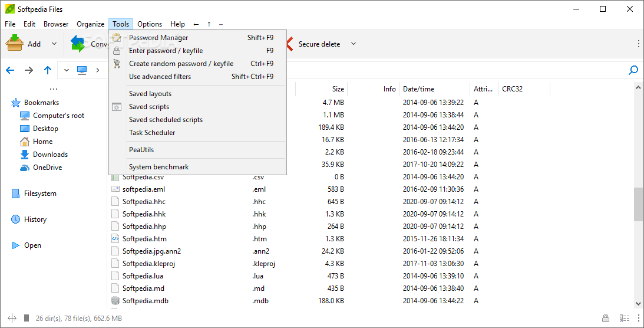Viewport: 644px width, 328px height.
Task: Click the Password Manager notepad icon
Action: 117,38
